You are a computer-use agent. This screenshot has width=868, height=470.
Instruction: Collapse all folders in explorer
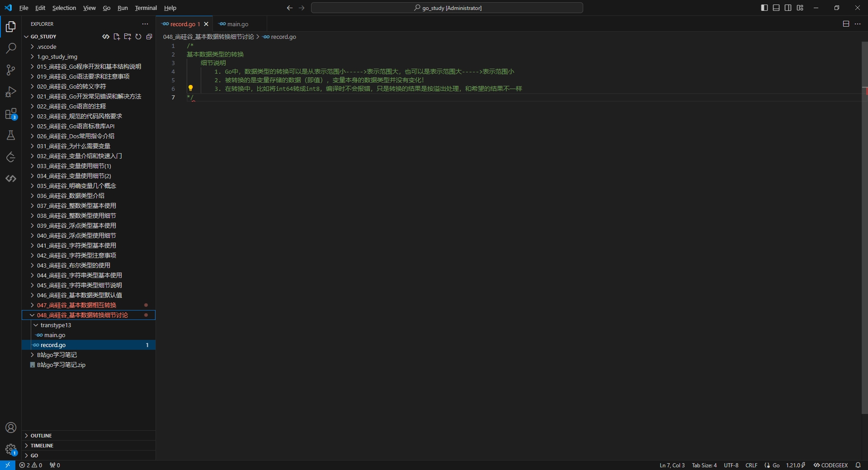click(x=149, y=37)
